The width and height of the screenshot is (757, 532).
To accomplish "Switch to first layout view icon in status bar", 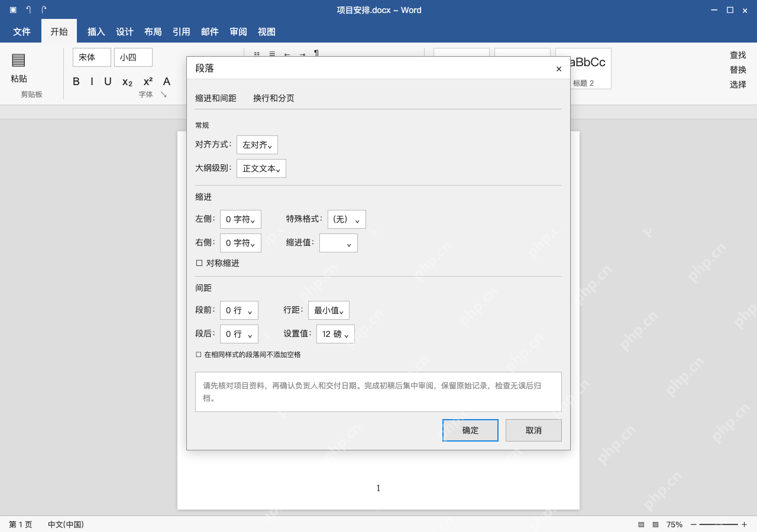I will pyautogui.click(x=641, y=524).
